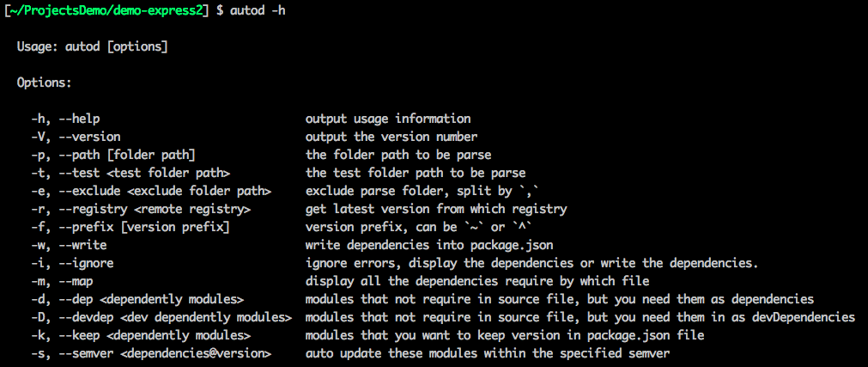Click the '--test <test folder path>' option
Screen dimensions: 868x367
(144, 173)
